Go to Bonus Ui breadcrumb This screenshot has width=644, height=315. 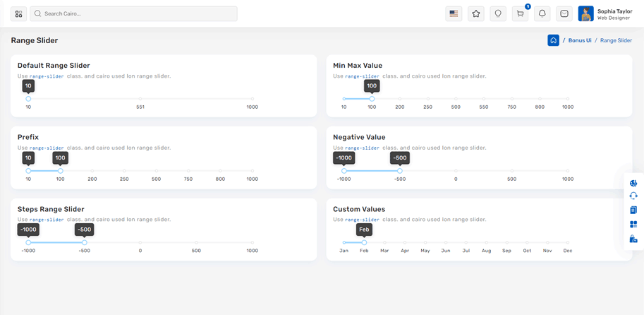pyautogui.click(x=580, y=40)
